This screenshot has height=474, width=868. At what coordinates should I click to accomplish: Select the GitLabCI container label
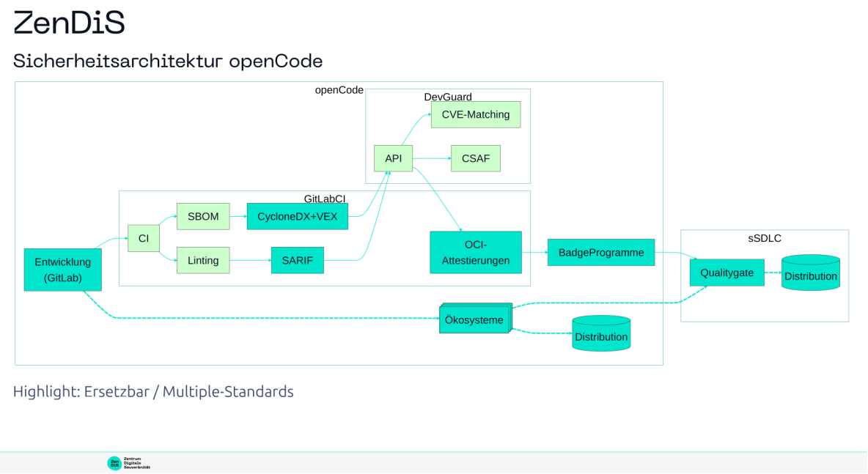click(324, 199)
